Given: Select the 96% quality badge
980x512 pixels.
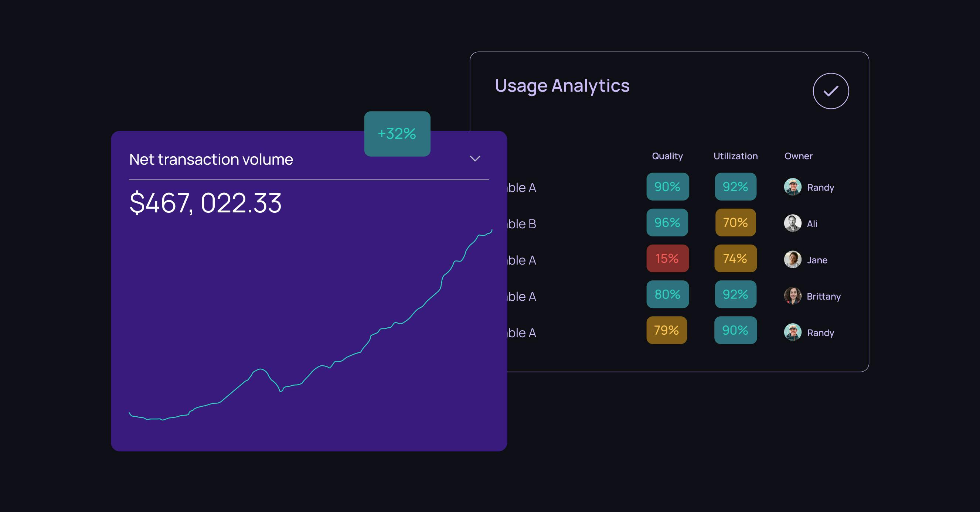Looking at the screenshot, I should 667,222.
